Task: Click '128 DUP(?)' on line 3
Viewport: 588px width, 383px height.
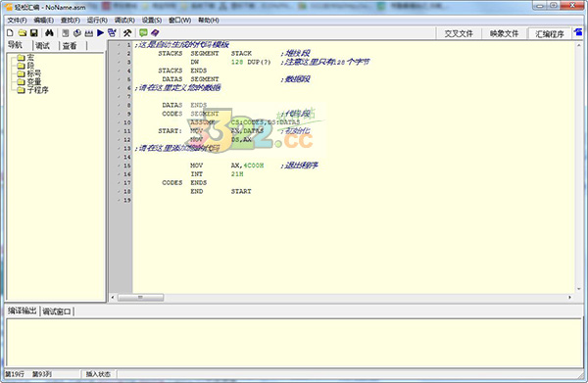Action: 251,63
